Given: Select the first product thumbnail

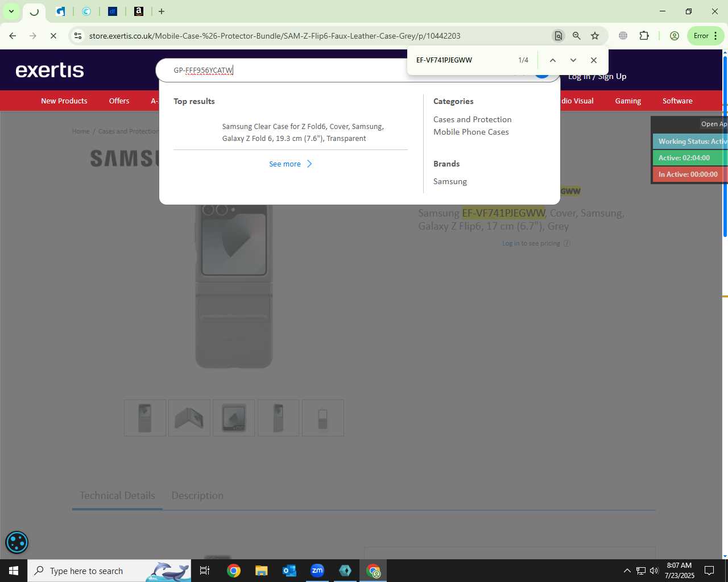Looking at the screenshot, I should click(x=145, y=418).
